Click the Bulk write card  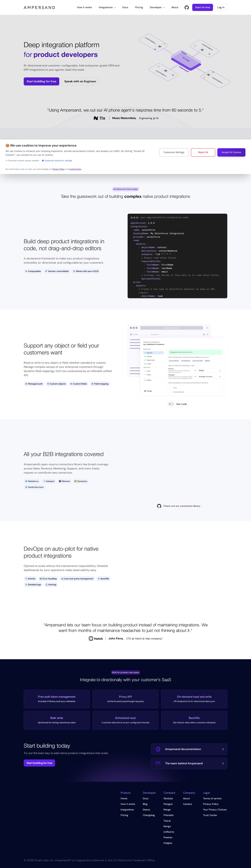pos(57,720)
